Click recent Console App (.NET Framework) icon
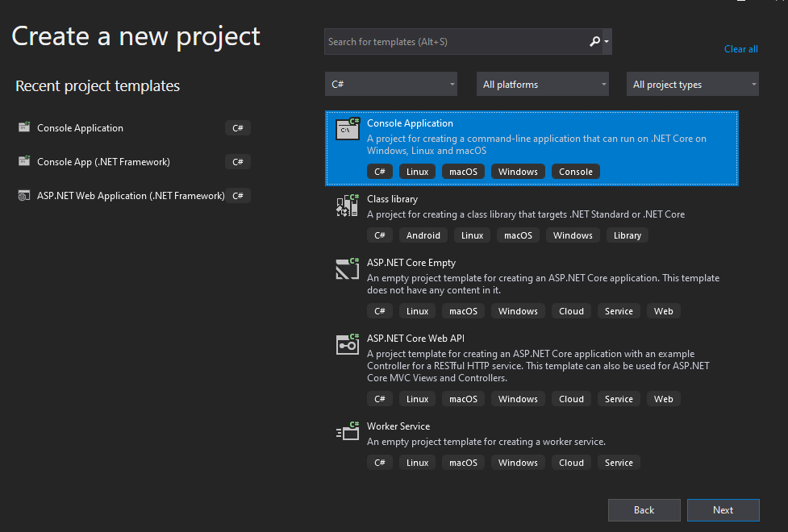The width and height of the screenshot is (788, 532). click(23, 162)
